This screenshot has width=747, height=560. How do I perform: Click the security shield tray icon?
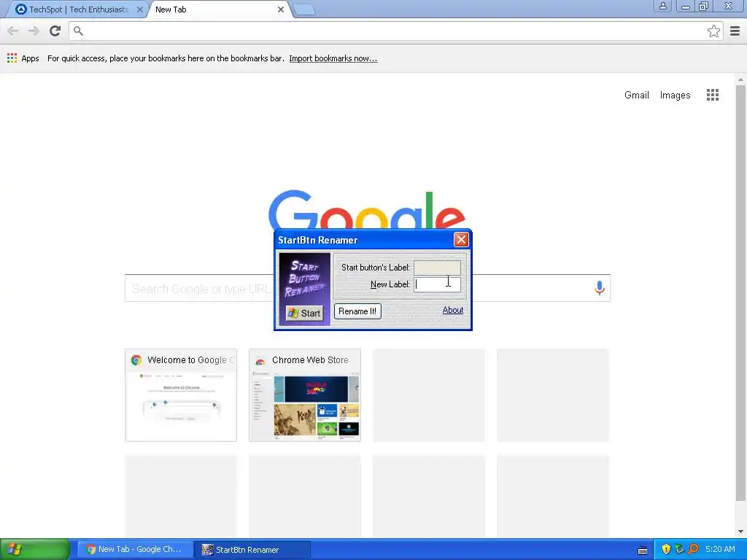click(665, 549)
